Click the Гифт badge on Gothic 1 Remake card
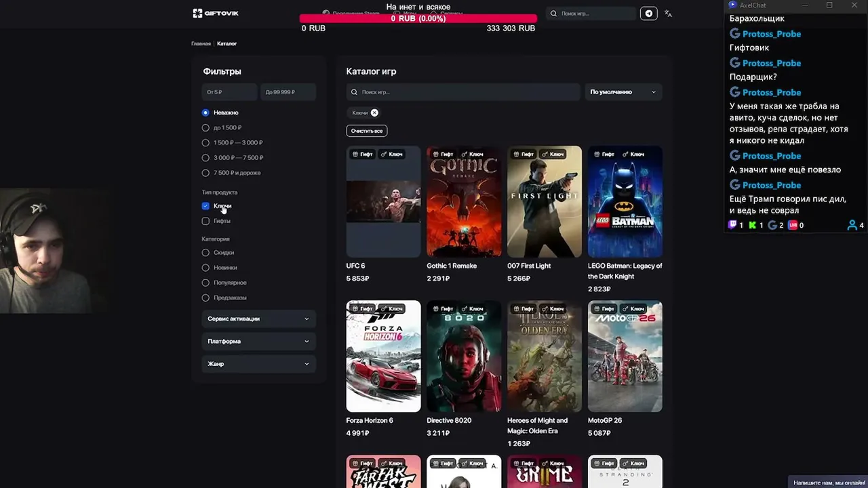The width and height of the screenshot is (868, 488). coord(443,154)
